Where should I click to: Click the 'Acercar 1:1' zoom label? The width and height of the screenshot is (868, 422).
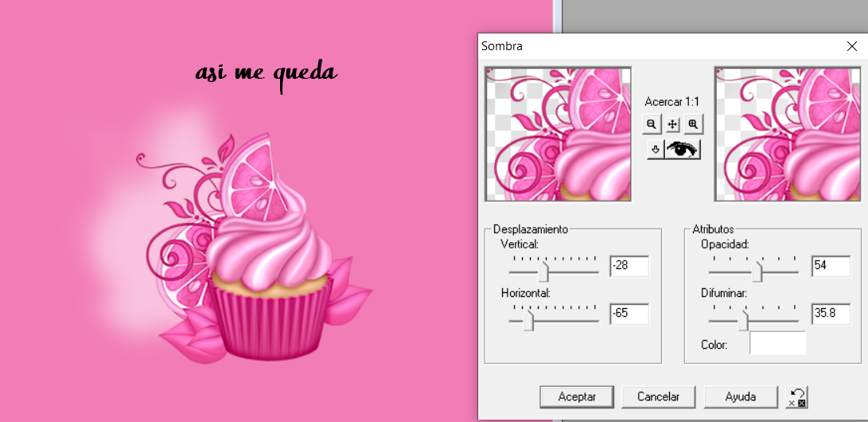pos(672,102)
